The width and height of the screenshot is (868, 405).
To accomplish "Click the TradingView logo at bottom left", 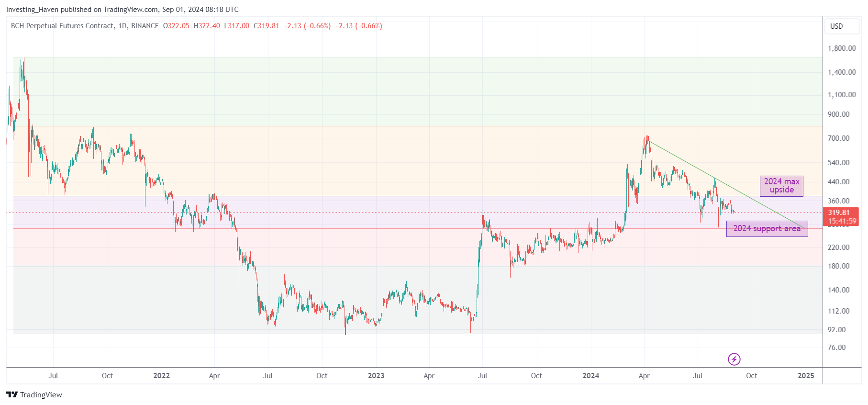I will point(34,394).
